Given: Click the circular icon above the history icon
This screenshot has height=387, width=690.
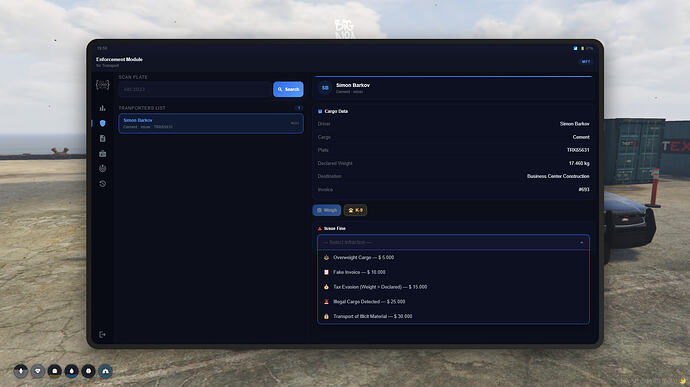Looking at the screenshot, I should point(103,169).
